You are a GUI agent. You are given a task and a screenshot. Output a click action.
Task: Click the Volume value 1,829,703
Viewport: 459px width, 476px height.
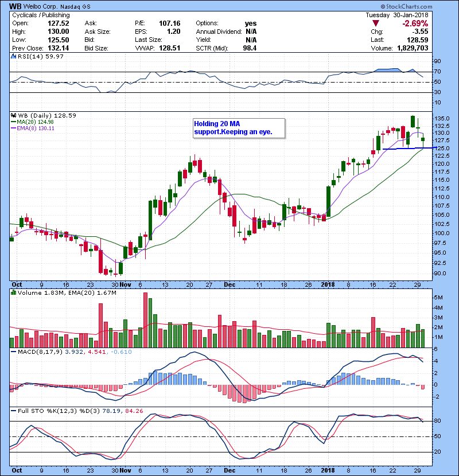coord(413,48)
